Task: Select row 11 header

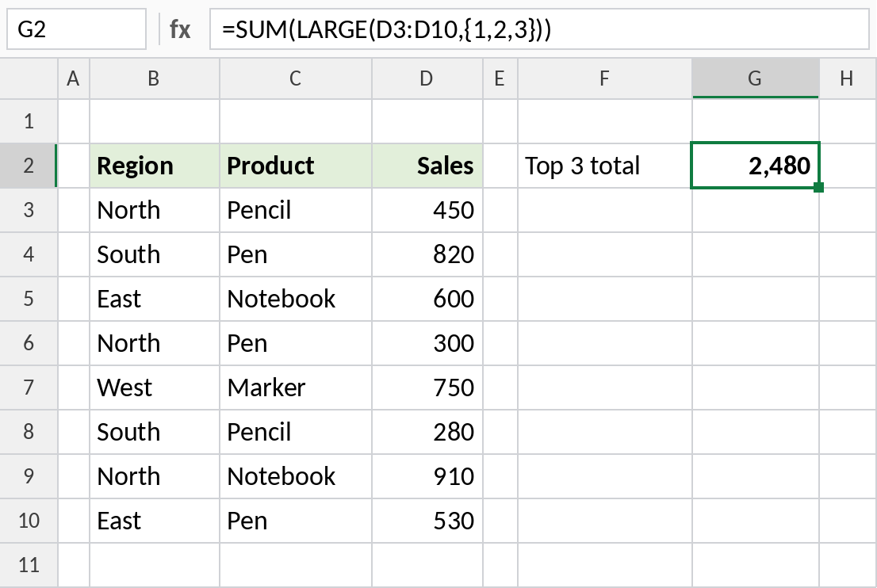Action: click(29, 565)
